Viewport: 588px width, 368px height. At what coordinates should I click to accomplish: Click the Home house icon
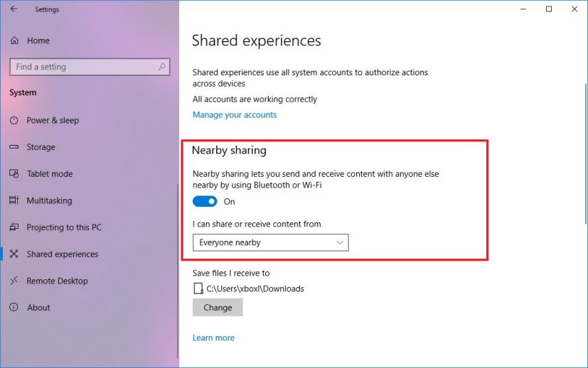14,40
